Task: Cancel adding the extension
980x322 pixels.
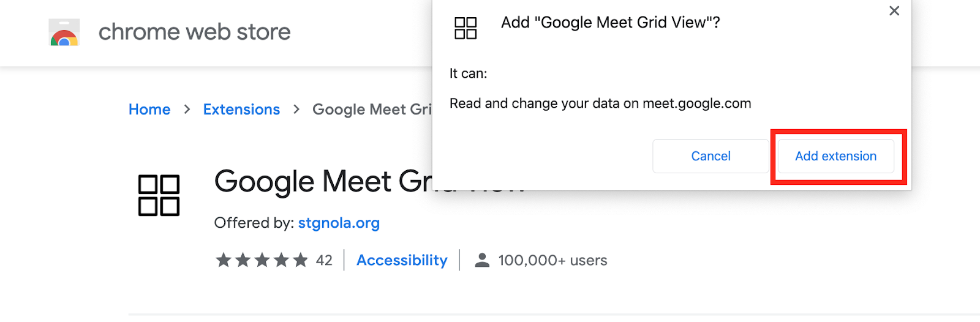Action: (x=710, y=156)
